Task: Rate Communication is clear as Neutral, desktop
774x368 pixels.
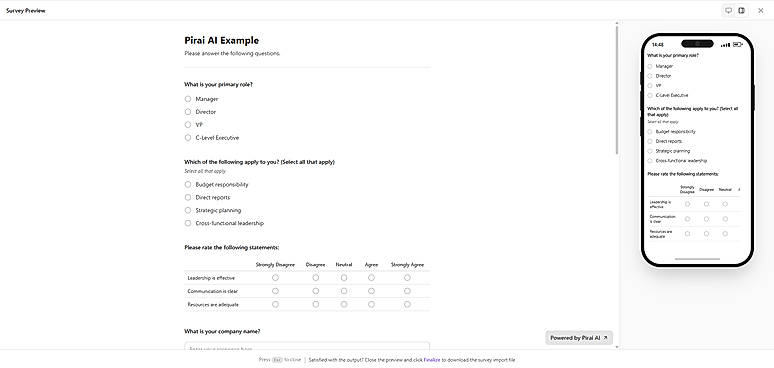Action: (x=344, y=291)
